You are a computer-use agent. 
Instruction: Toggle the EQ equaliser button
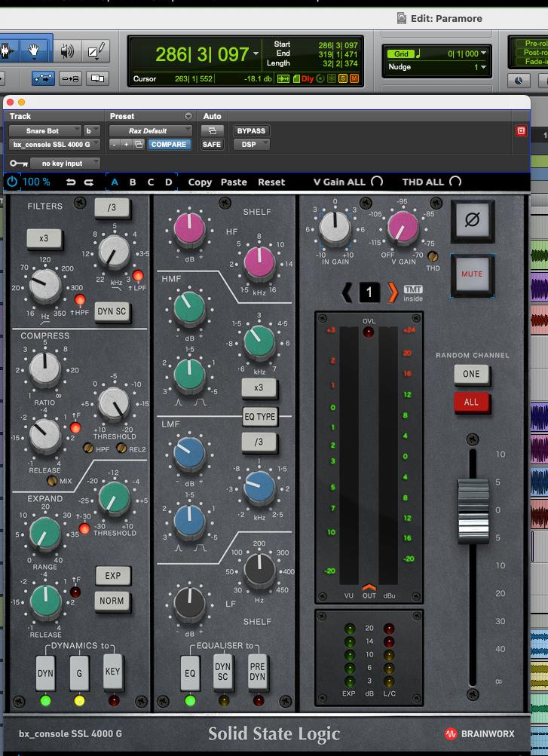tap(191, 673)
